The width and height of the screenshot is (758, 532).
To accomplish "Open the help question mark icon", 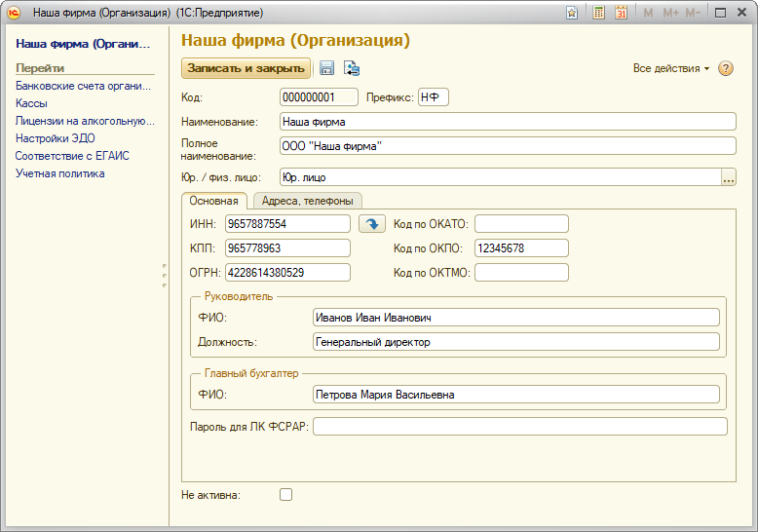I will pos(726,68).
